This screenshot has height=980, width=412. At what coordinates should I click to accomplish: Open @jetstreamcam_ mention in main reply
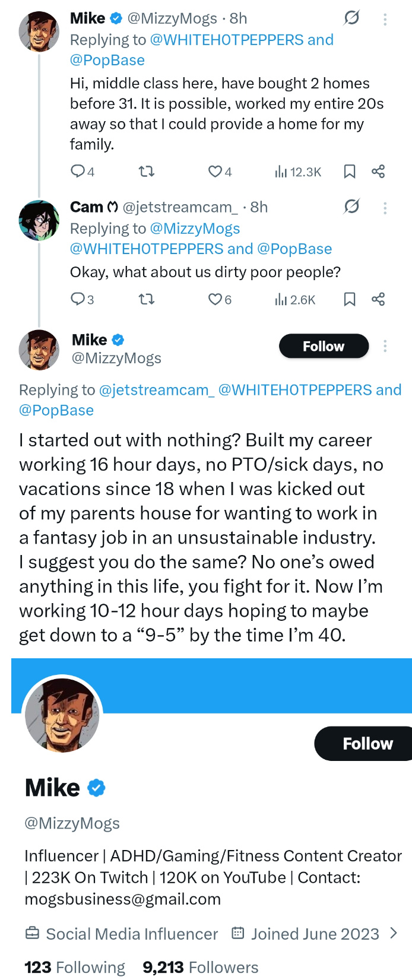tap(156, 390)
